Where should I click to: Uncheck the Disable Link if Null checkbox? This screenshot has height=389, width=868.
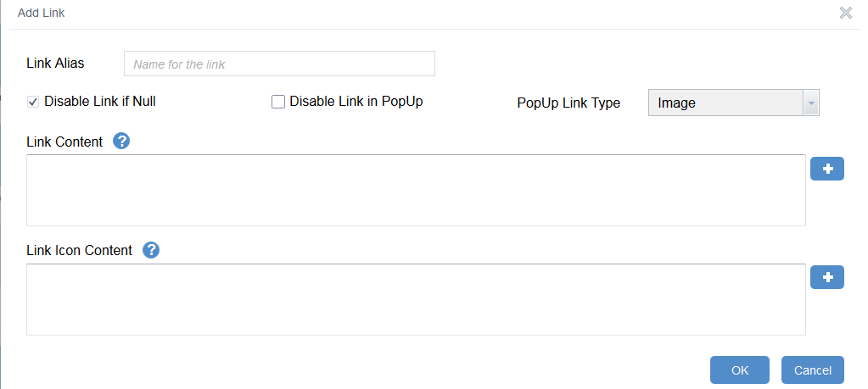click(33, 102)
